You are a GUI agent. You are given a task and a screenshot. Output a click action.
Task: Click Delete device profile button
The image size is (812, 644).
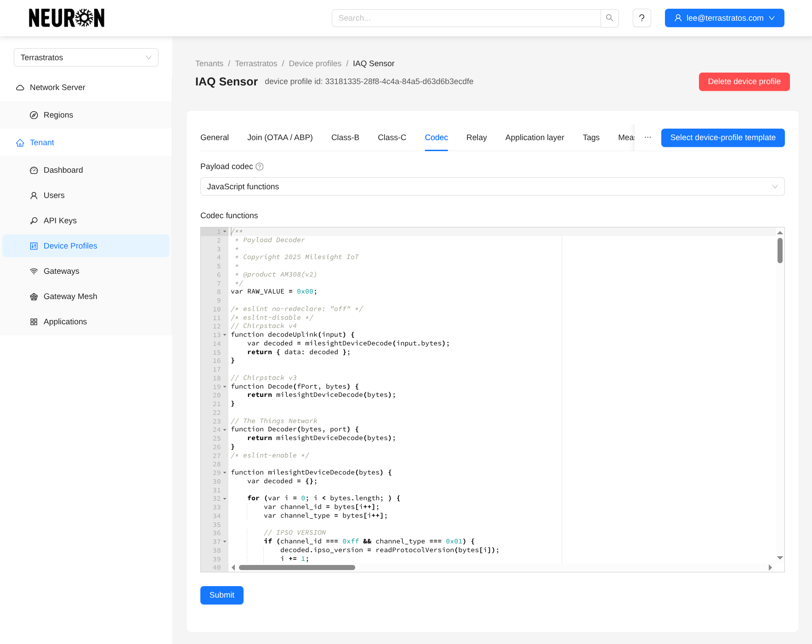pyautogui.click(x=744, y=82)
